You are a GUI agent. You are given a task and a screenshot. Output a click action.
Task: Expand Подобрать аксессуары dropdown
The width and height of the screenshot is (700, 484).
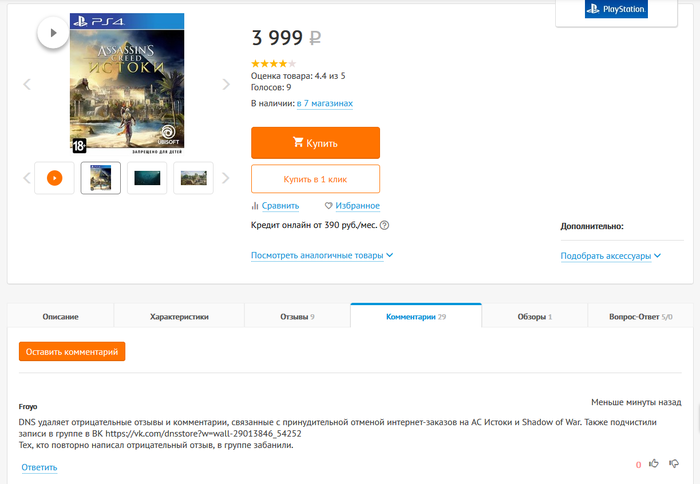[x=610, y=256]
